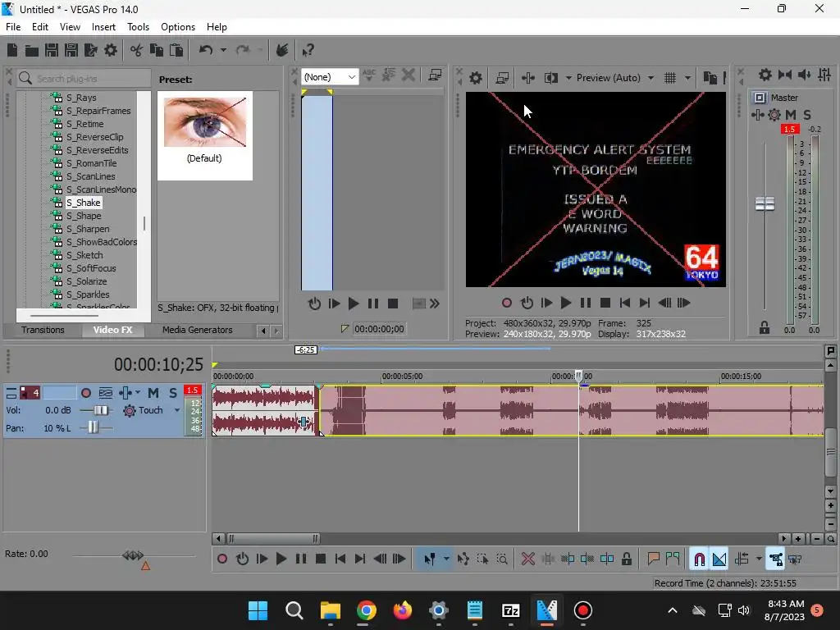Click the Preview on External Monitor icon

(502, 78)
